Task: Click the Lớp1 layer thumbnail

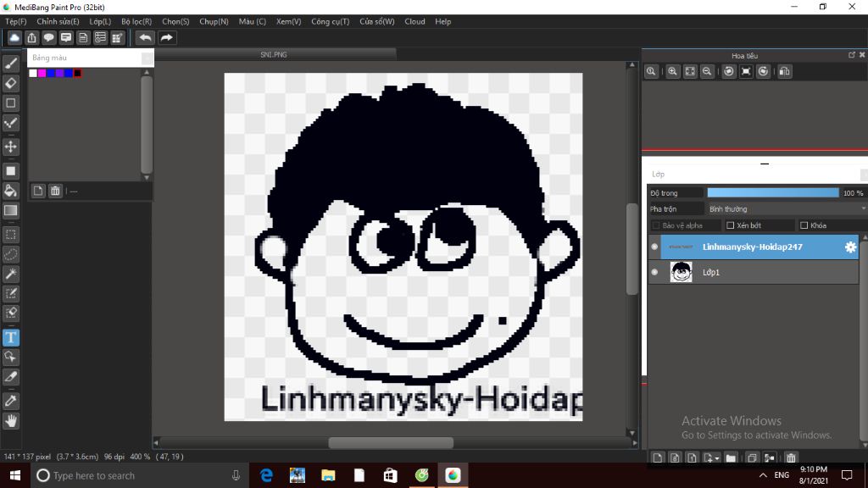Action: click(x=681, y=272)
